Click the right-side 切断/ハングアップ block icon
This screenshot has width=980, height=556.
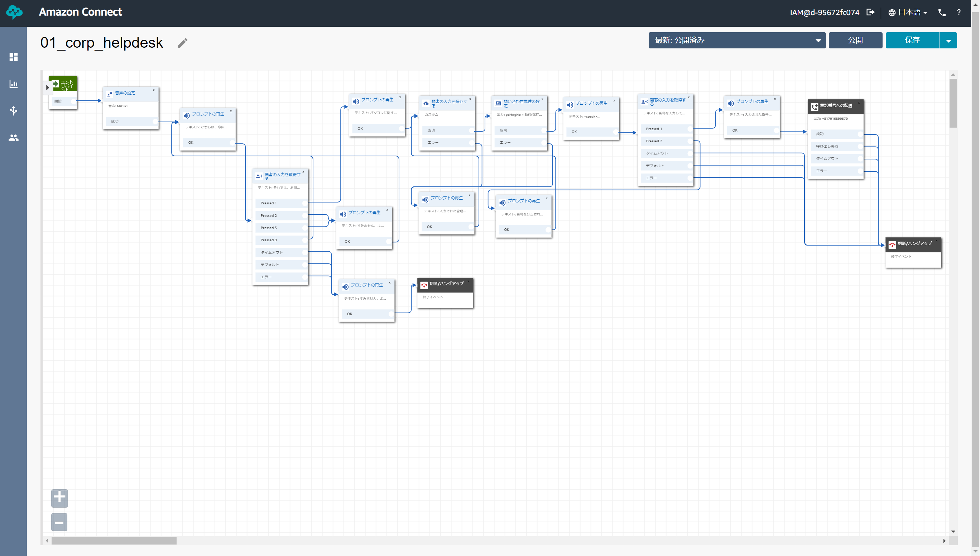tap(892, 245)
